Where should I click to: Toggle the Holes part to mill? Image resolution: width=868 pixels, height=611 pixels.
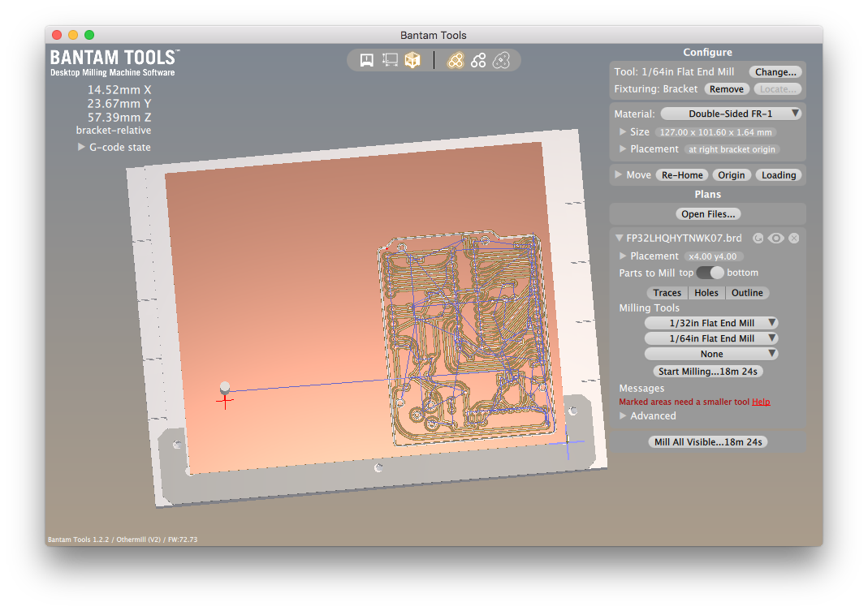(x=706, y=293)
